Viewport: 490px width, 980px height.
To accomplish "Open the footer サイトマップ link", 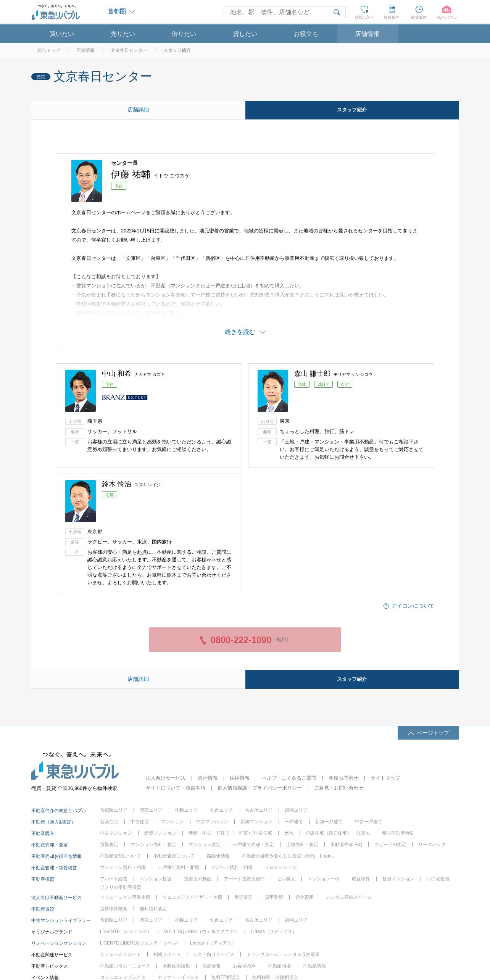I will [385, 778].
